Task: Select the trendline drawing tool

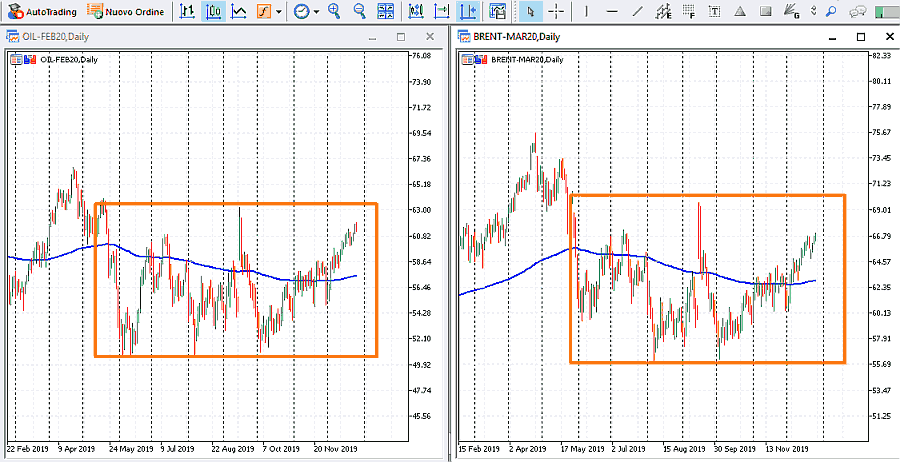Action: tap(635, 12)
